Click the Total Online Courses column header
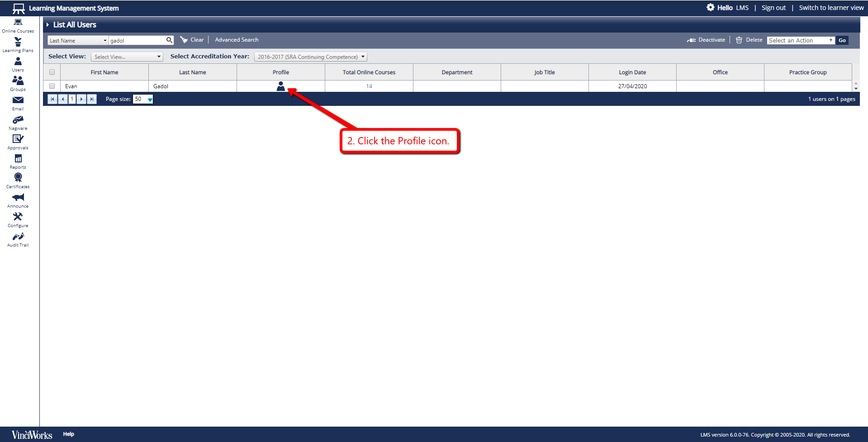Image resolution: width=868 pixels, height=442 pixels. point(369,72)
